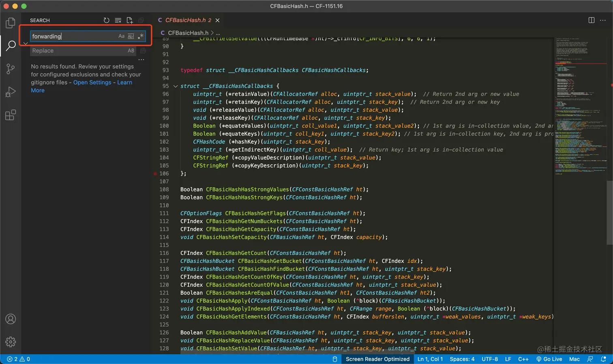The image size is (613, 364).
Task: Collapse the Replace field toggle chevron
Action: (26, 43)
